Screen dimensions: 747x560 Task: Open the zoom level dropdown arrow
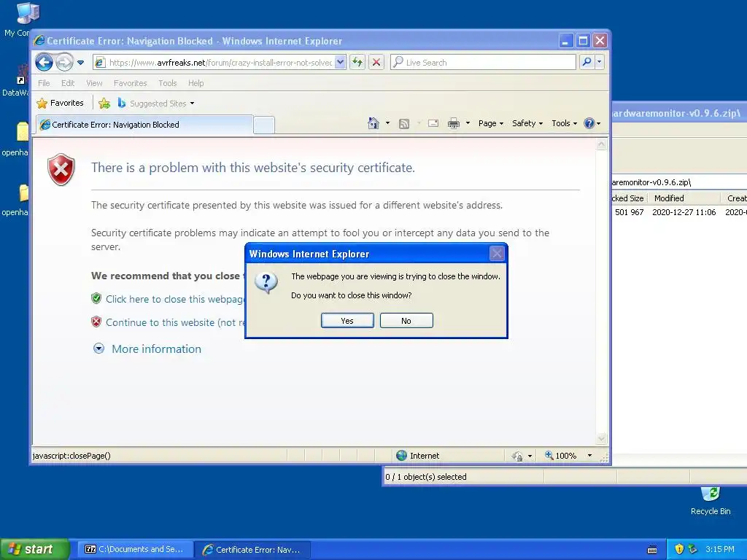(x=589, y=456)
